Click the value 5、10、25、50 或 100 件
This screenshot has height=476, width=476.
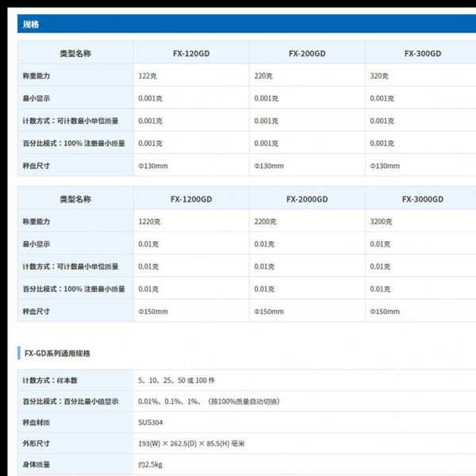176,380
